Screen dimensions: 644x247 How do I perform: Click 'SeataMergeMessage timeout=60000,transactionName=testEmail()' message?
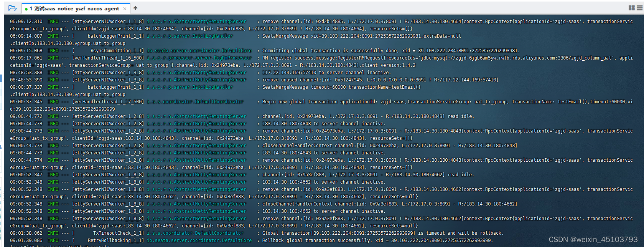tap(341, 87)
